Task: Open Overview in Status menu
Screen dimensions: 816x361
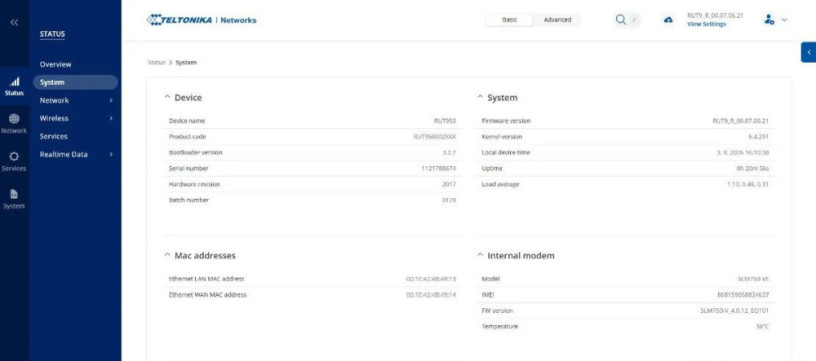Action: click(56, 65)
